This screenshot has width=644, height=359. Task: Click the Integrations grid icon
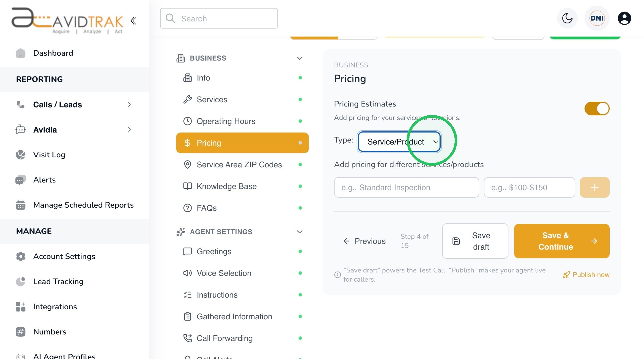click(x=21, y=306)
